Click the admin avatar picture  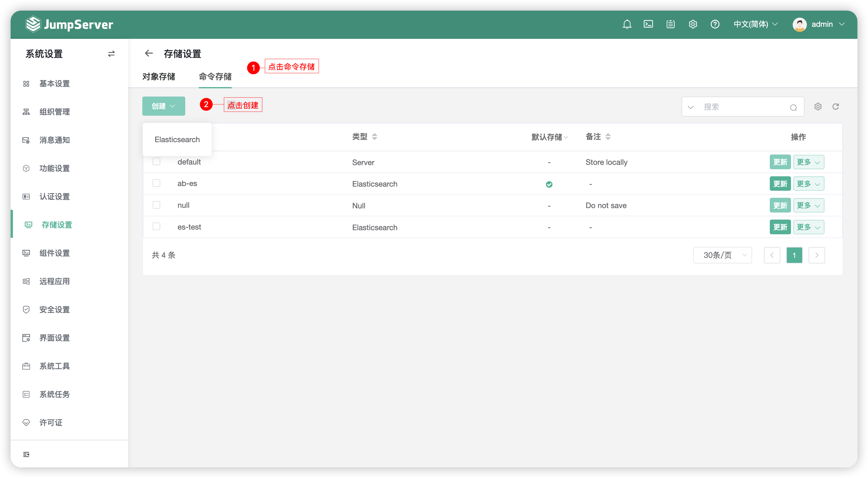pos(799,24)
